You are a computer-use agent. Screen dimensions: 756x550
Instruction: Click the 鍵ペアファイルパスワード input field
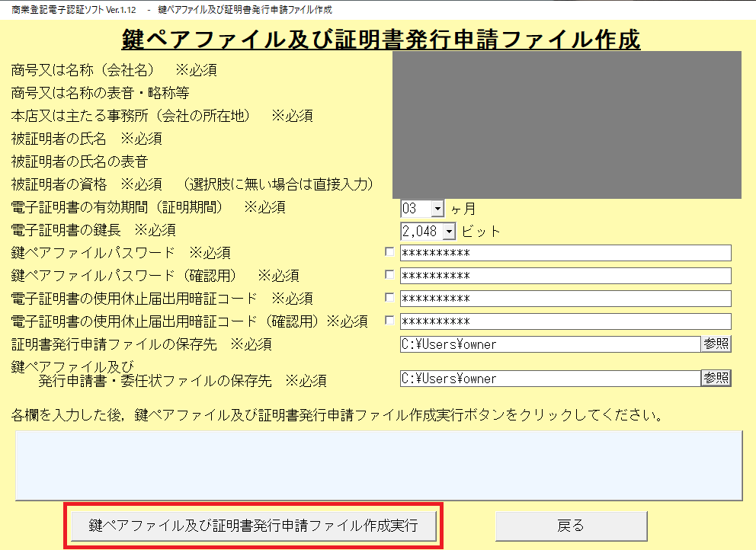click(565, 253)
